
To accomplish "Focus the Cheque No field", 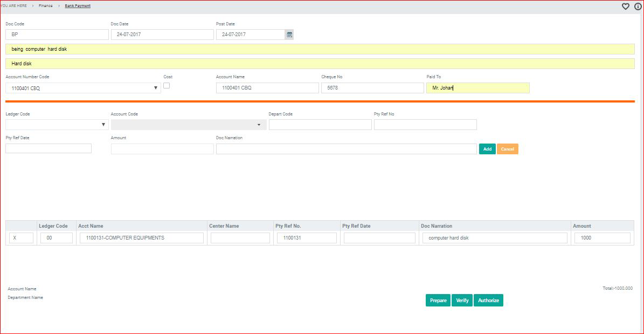I will [372, 88].
